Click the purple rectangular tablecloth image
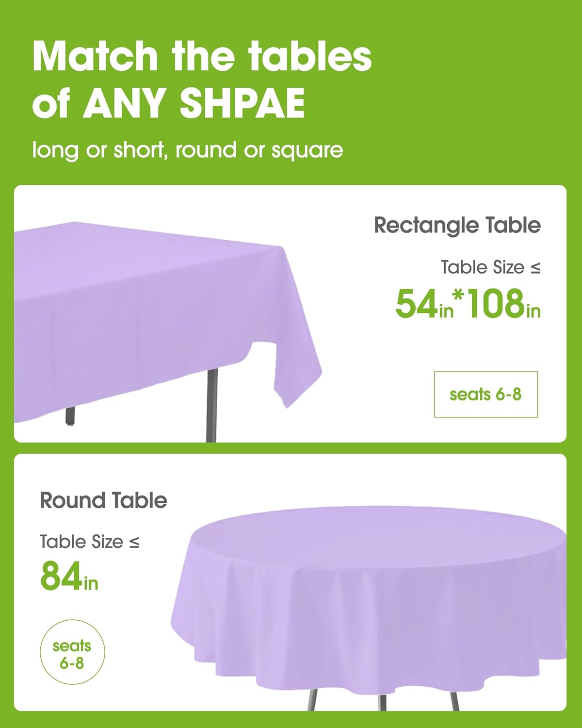 click(145, 315)
